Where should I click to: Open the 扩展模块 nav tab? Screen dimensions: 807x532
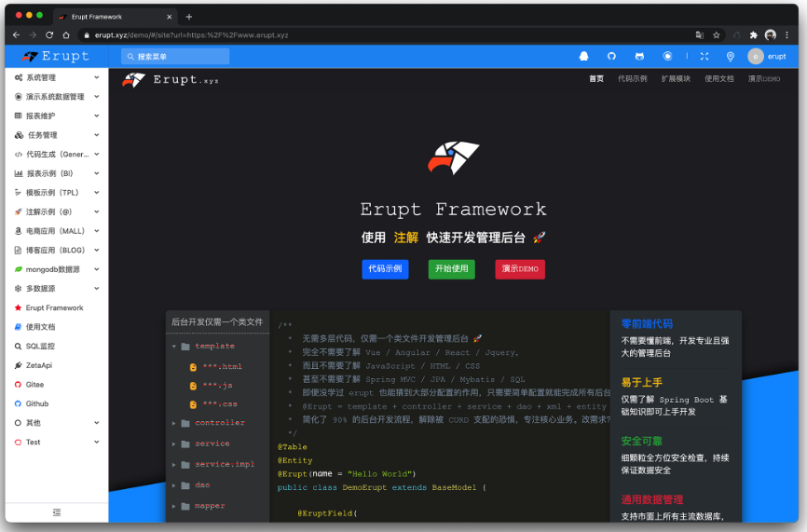tap(676, 78)
